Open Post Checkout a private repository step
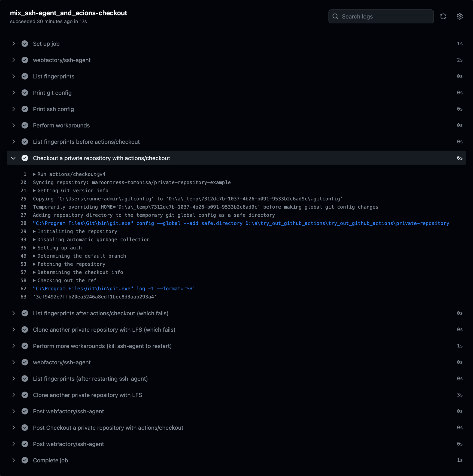The height and width of the screenshot is (476, 473). (13, 428)
